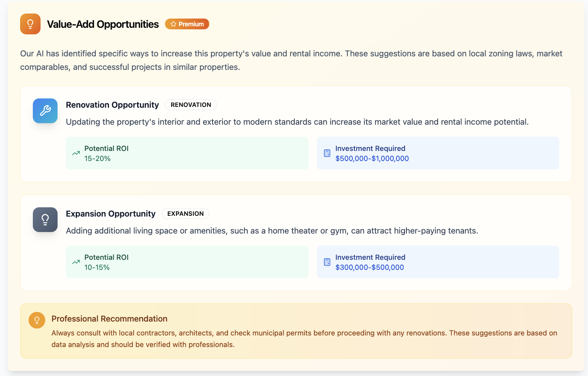Select the Expansion Opportunity heading
This screenshot has width=588, height=376.
111,214
